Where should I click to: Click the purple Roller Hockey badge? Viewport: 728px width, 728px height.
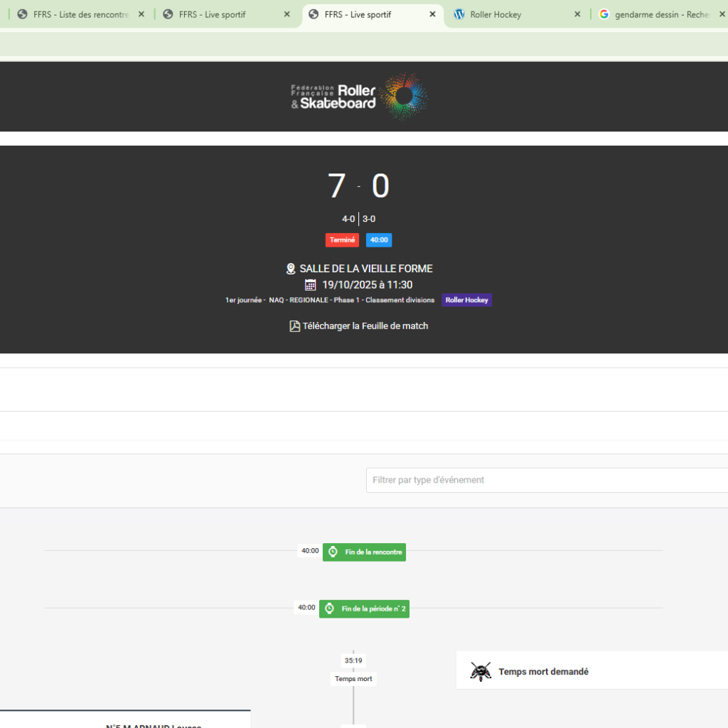pos(466,300)
